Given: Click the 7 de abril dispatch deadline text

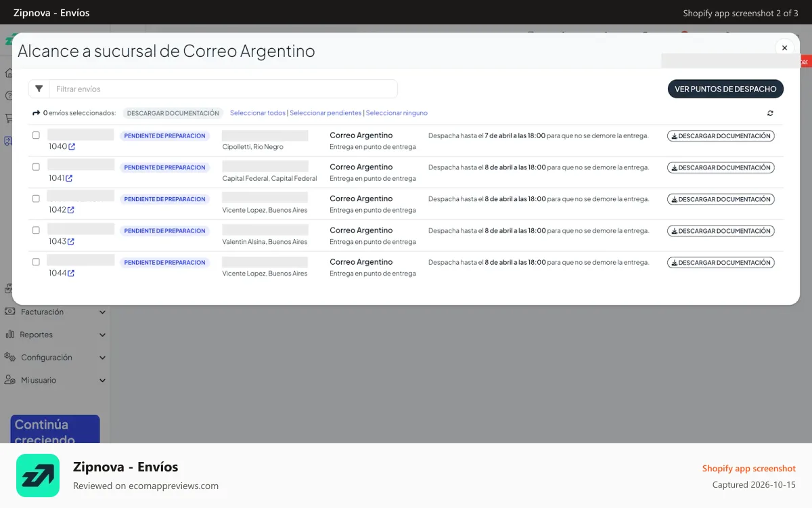Looking at the screenshot, I should 539,136.
